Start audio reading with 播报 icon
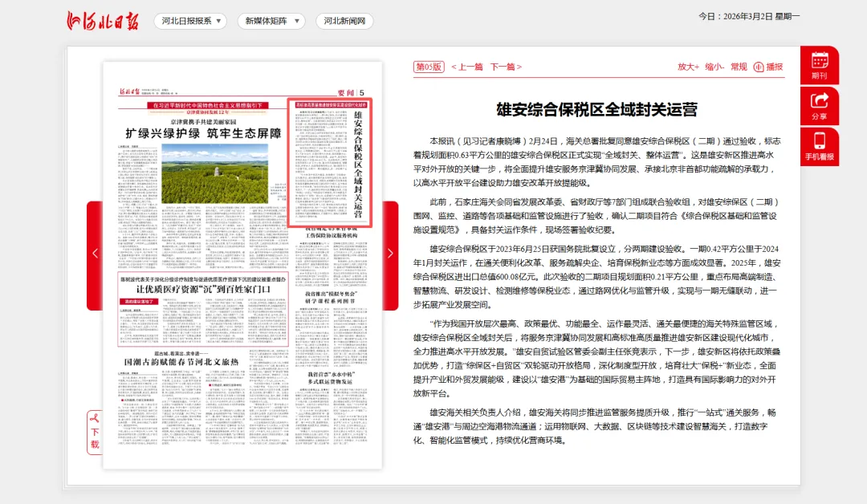The image size is (867, 504). pos(768,67)
